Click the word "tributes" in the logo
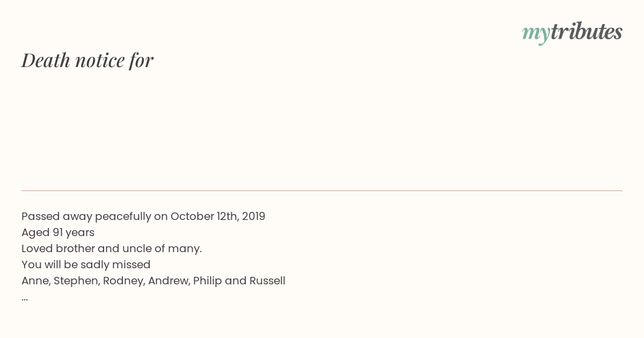This screenshot has height=338, width=644. pyautogui.click(x=587, y=31)
